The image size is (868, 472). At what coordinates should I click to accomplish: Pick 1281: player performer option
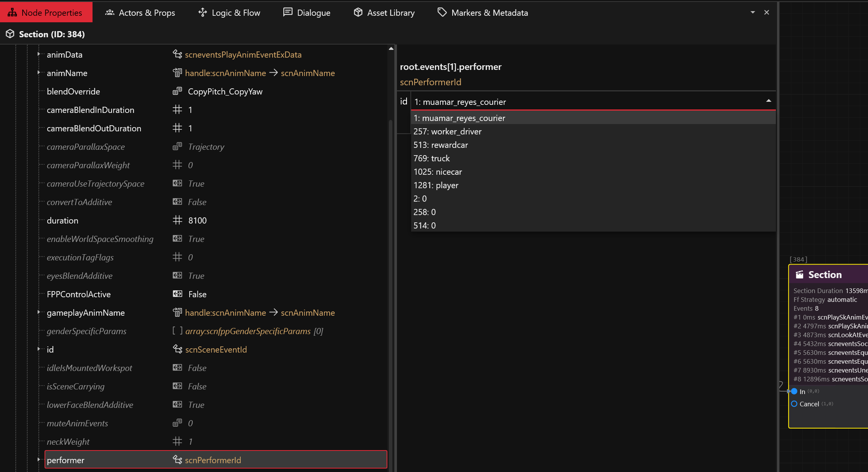tap(436, 185)
